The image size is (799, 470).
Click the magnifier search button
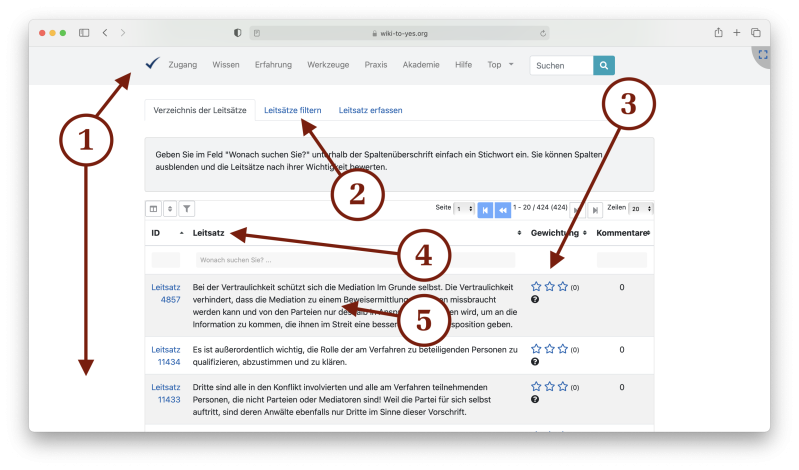604,65
